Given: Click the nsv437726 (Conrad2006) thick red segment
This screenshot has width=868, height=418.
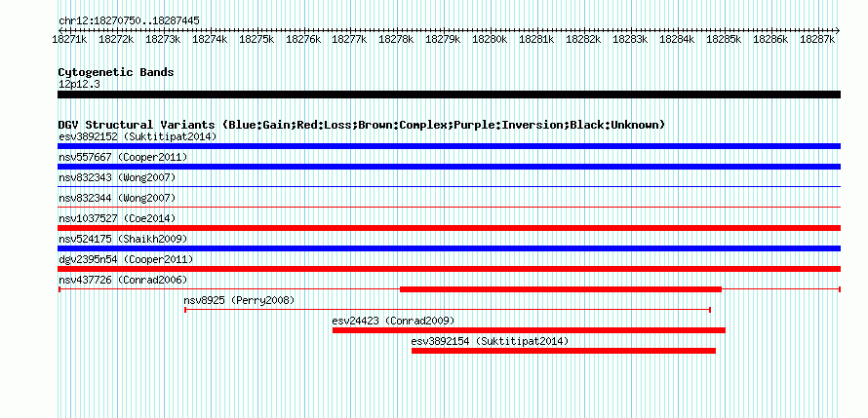Looking at the screenshot, I should [x=560, y=289].
